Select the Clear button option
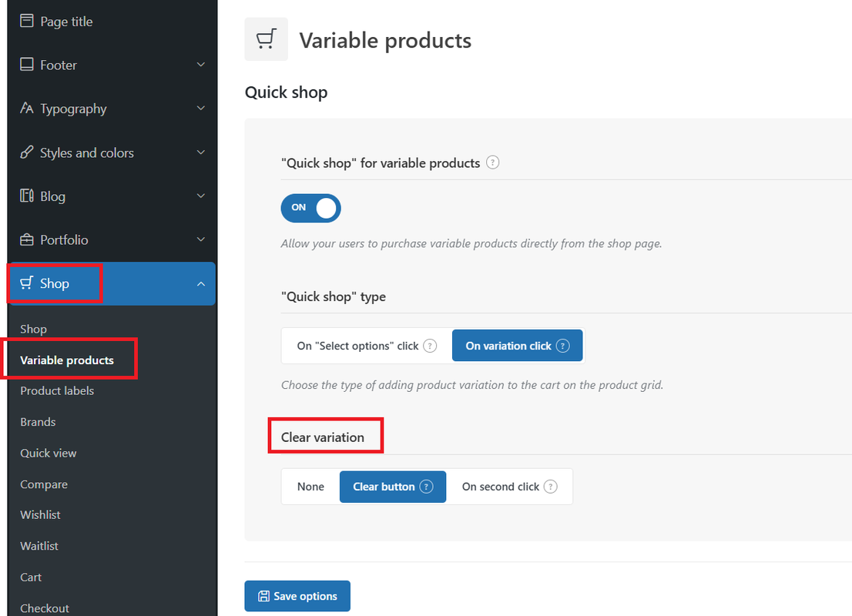852x616 pixels. tap(393, 487)
